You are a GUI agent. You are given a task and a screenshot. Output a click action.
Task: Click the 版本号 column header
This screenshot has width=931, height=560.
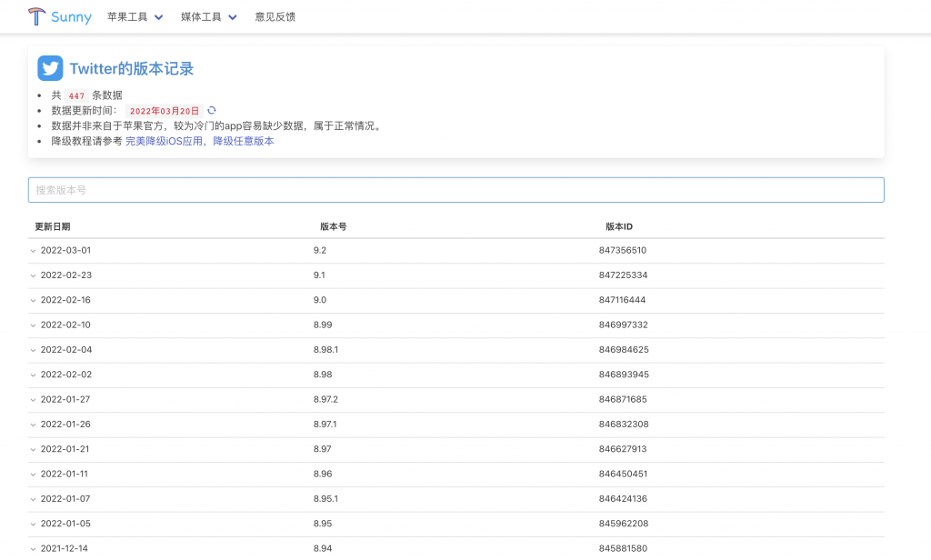click(x=333, y=227)
